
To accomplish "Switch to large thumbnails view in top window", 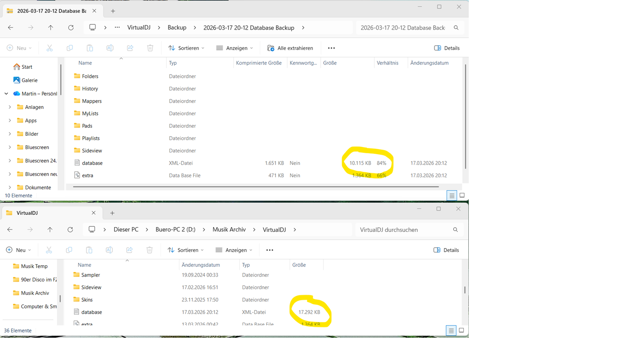I will (462, 196).
